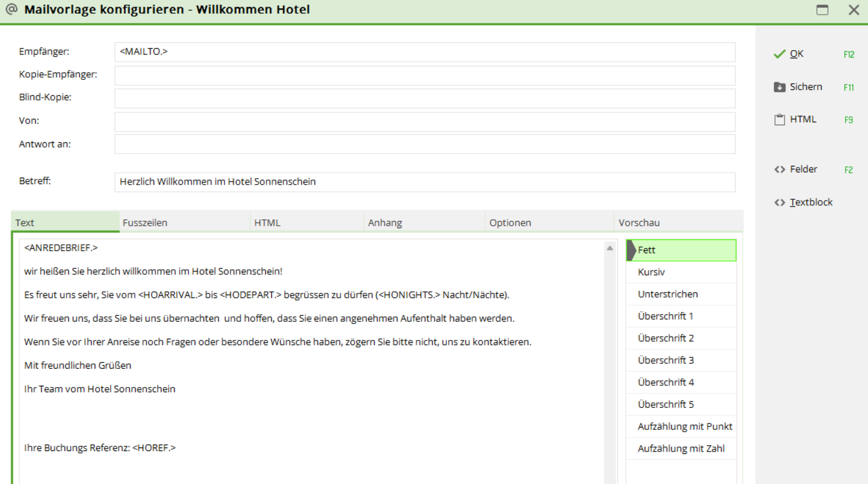Click the Textblock angle-brackets icon
This screenshot has width=868, height=484.
779,202
